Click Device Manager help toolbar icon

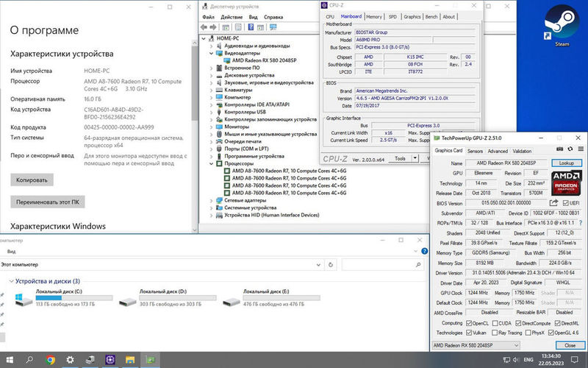(251, 27)
